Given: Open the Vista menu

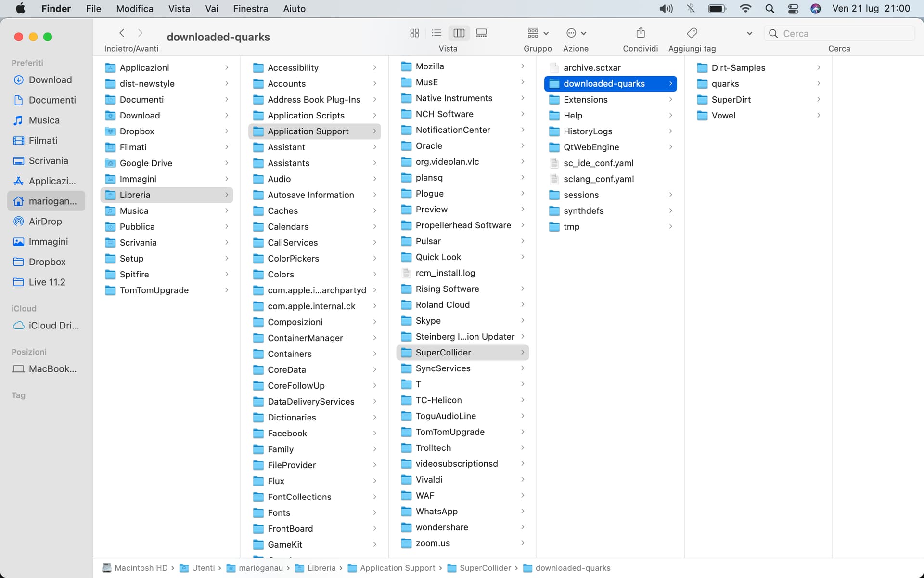Looking at the screenshot, I should 179,9.
